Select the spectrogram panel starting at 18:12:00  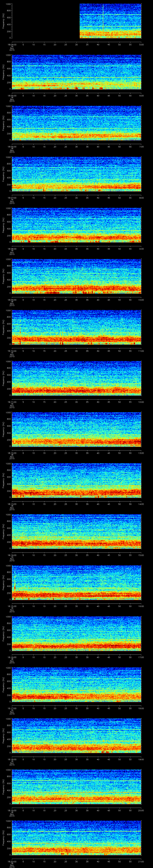[x=76, y=429]
